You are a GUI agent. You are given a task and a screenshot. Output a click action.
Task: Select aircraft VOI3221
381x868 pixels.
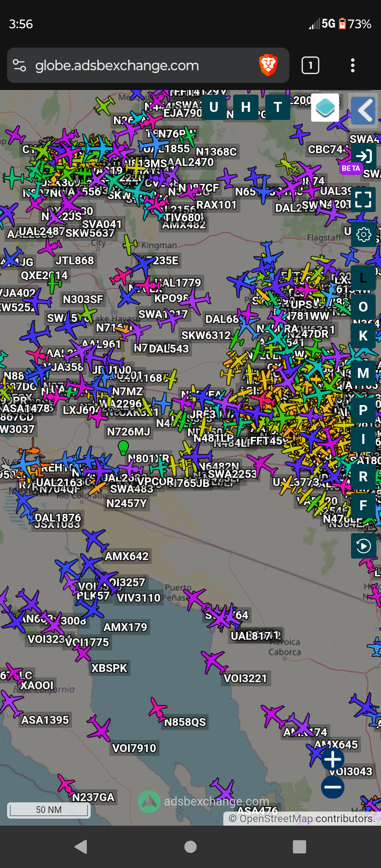(245, 678)
